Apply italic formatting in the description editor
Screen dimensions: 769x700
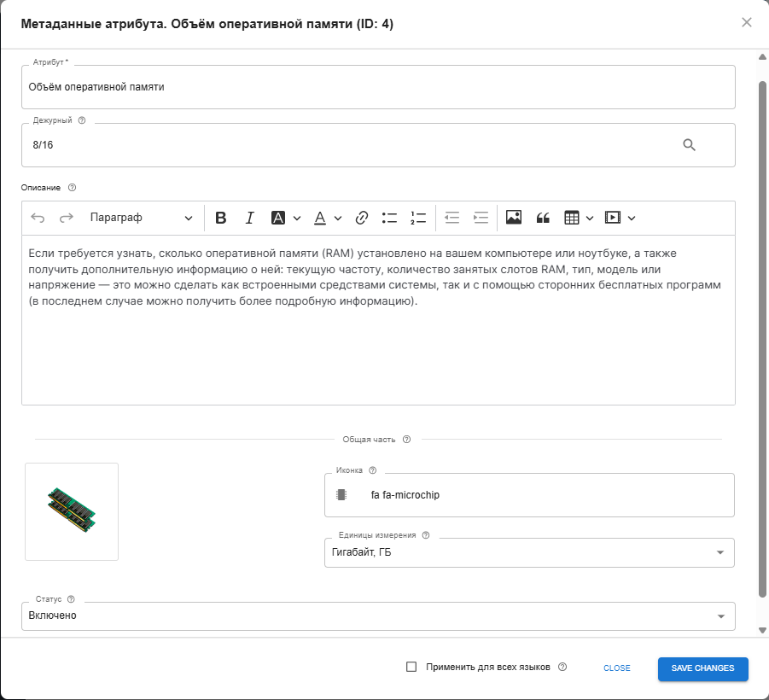coord(249,218)
